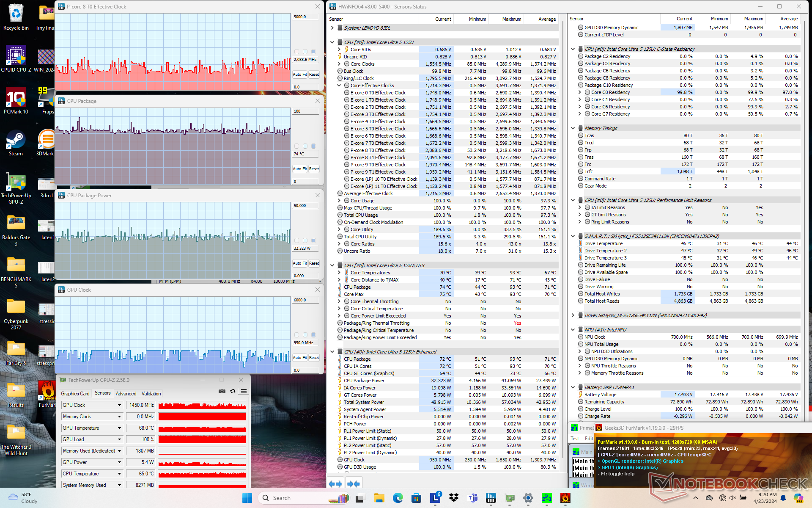The image size is (812, 508).
Task: Collapse Memory Timings section
Action: click(573, 128)
